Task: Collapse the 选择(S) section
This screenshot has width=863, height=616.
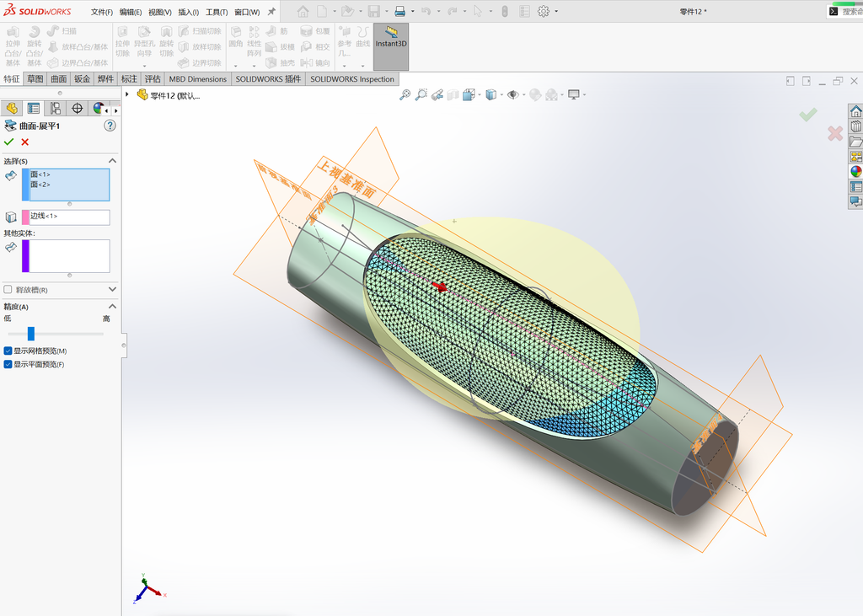Action: pyautogui.click(x=112, y=161)
